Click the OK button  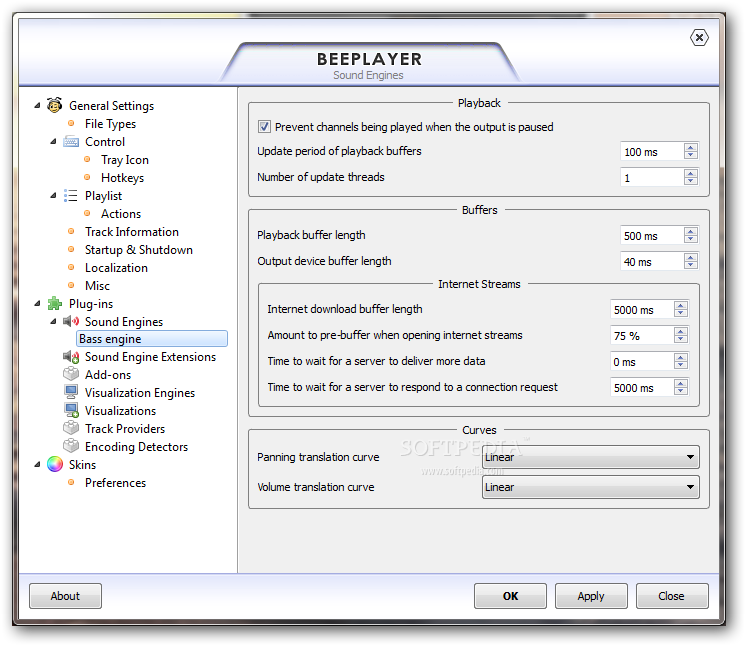pos(510,596)
